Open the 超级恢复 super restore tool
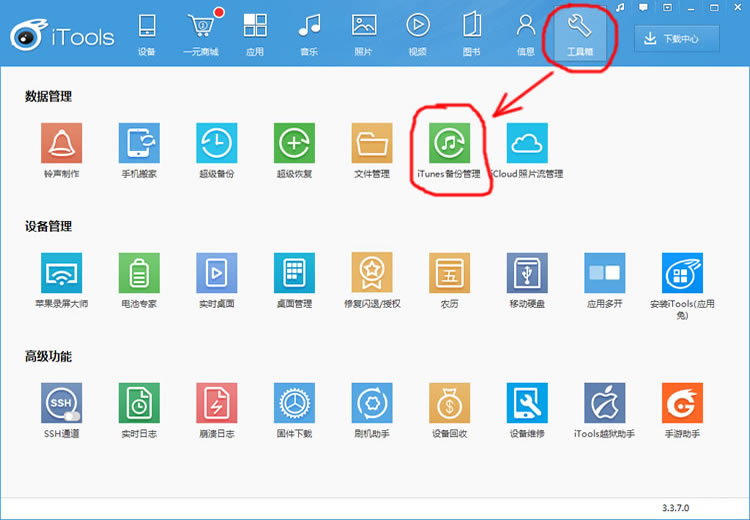Image resolution: width=750 pixels, height=520 pixels. coord(294,143)
